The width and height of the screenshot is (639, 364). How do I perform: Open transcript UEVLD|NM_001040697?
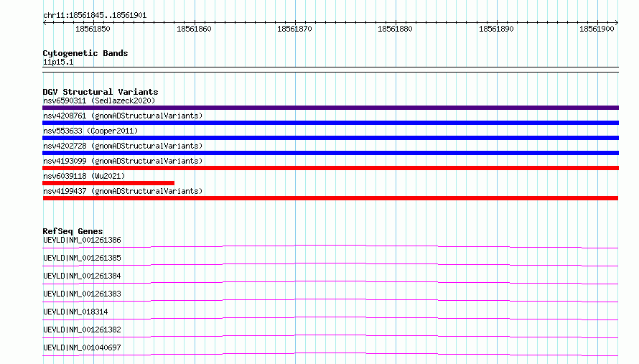coord(82,347)
